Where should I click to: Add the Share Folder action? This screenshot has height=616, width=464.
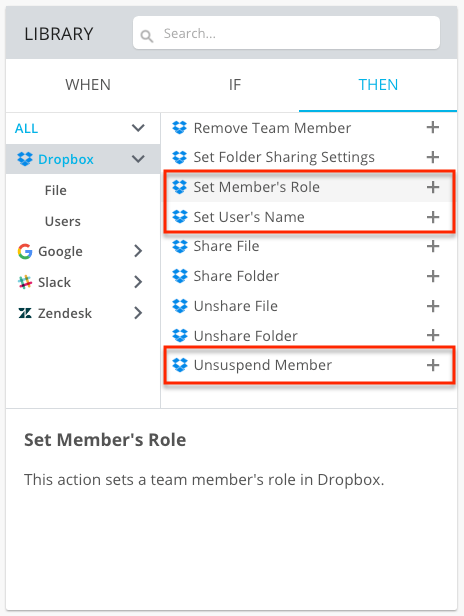[x=433, y=276]
